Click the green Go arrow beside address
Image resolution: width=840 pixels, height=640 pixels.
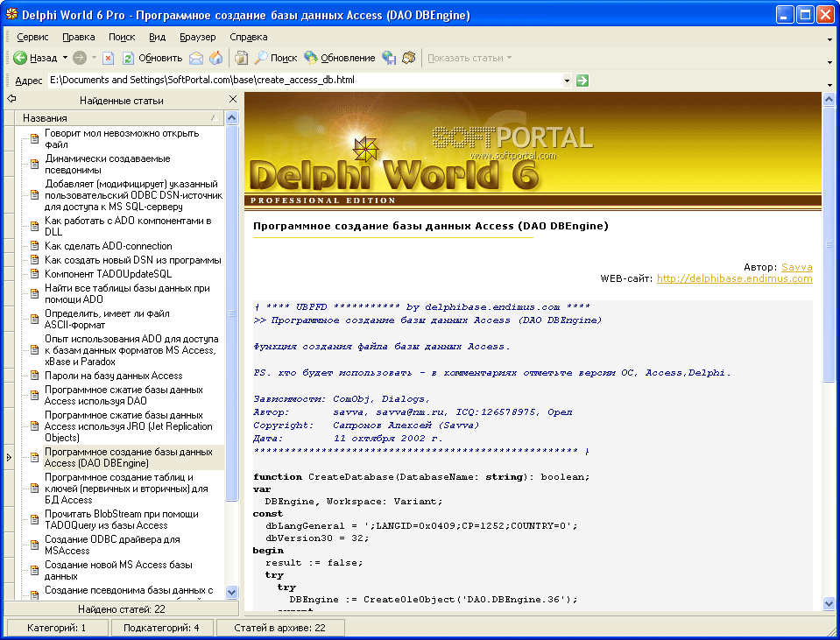click(x=582, y=81)
